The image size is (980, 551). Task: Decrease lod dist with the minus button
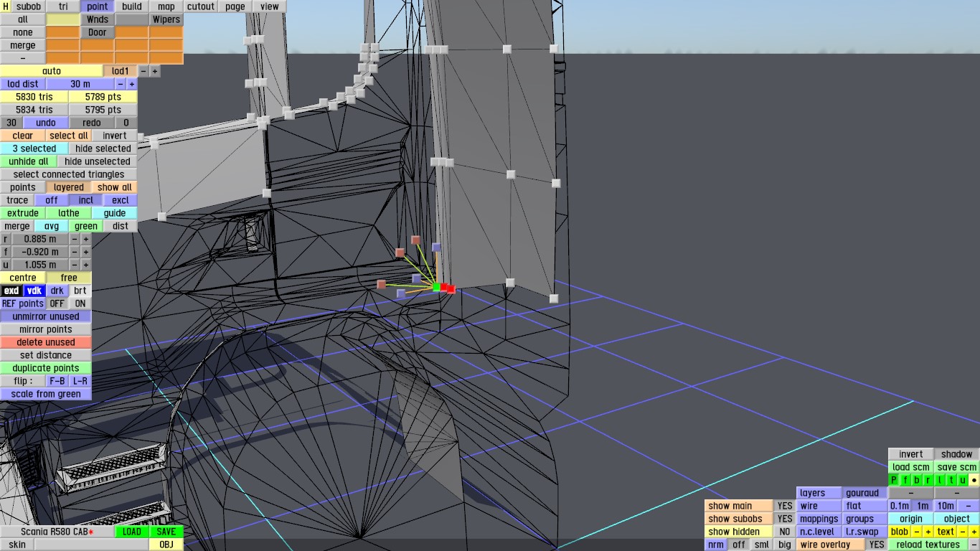pyautogui.click(x=121, y=84)
